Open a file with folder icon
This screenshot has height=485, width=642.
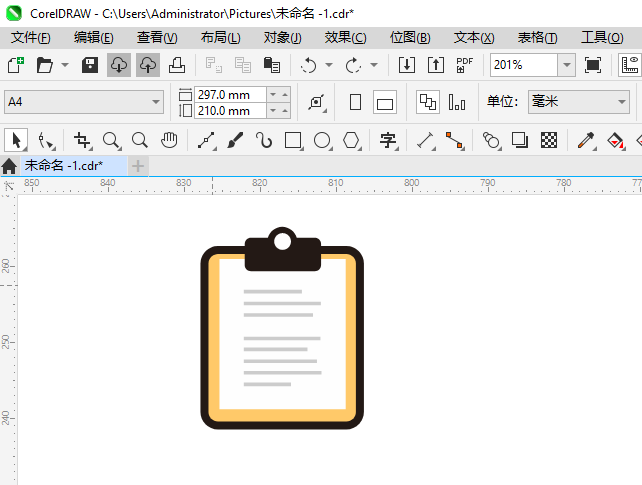[44, 65]
